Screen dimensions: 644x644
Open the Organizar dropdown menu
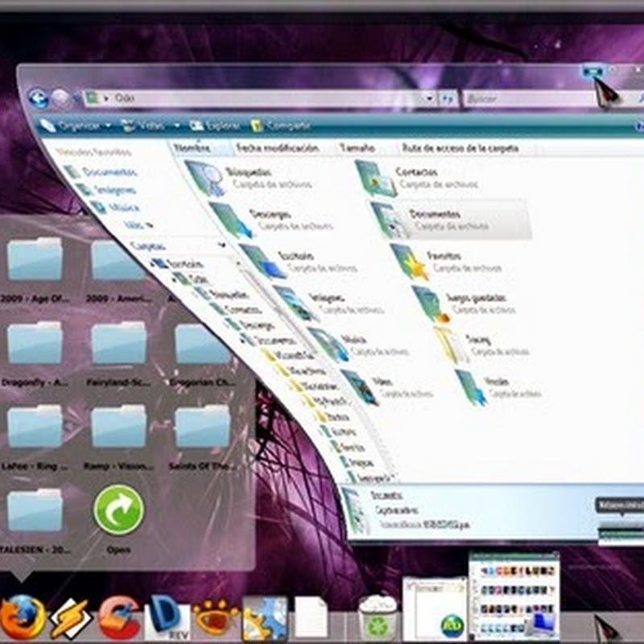(x=76, y=126)
